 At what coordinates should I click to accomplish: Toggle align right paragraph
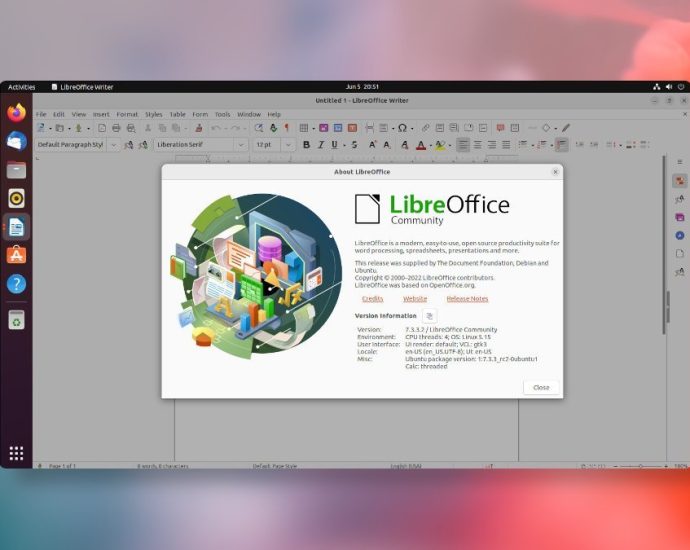(x=492, y=145)
